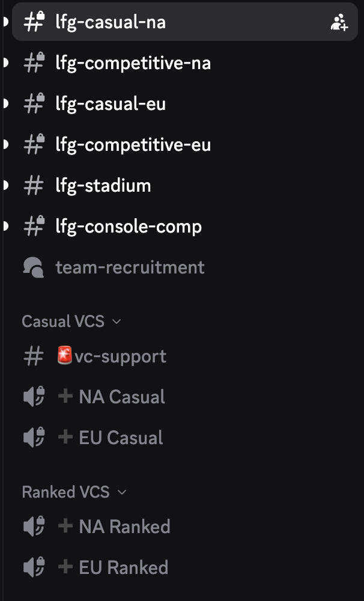This screenshot has width=364, height=601.
Task: Click the hash icon for lfg-stadium
Action: 32,186
